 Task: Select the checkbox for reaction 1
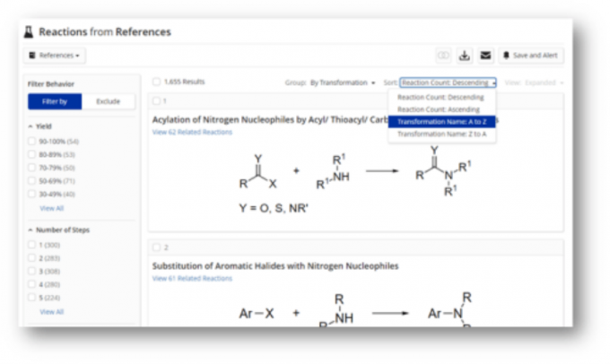(x=156, y=101)
